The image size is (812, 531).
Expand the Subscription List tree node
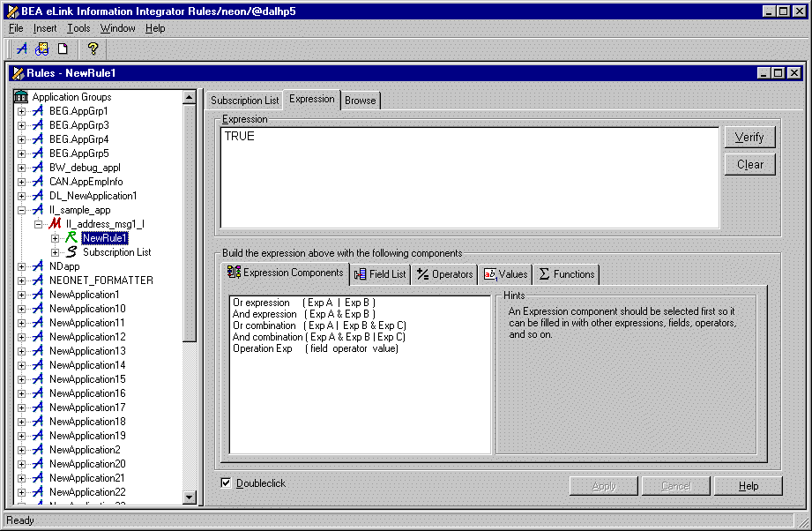[55, 252]
